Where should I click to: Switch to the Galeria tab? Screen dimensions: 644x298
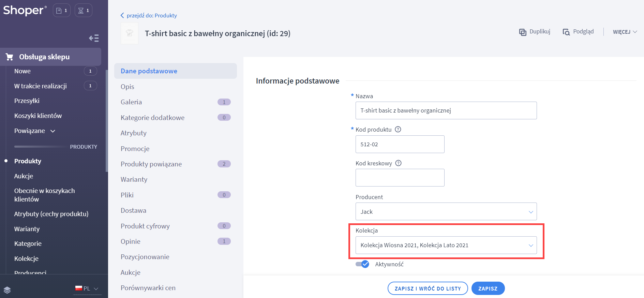(x=131, y=102)
